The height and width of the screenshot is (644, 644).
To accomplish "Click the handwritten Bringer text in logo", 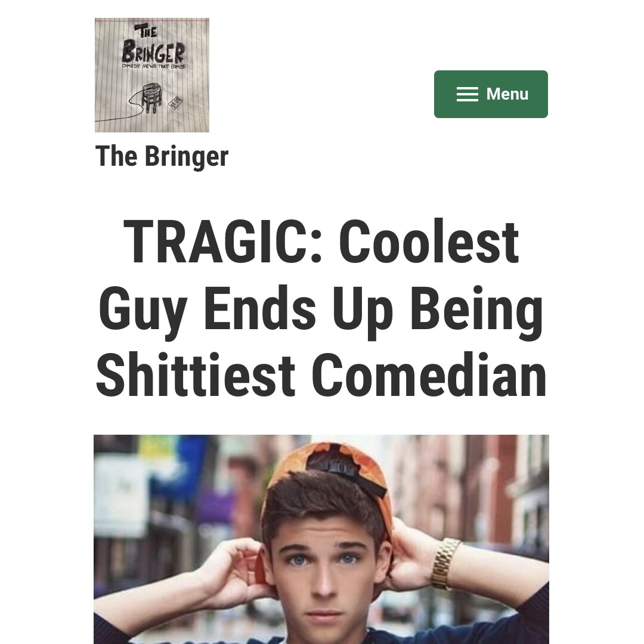I will [x=153, y=51].
